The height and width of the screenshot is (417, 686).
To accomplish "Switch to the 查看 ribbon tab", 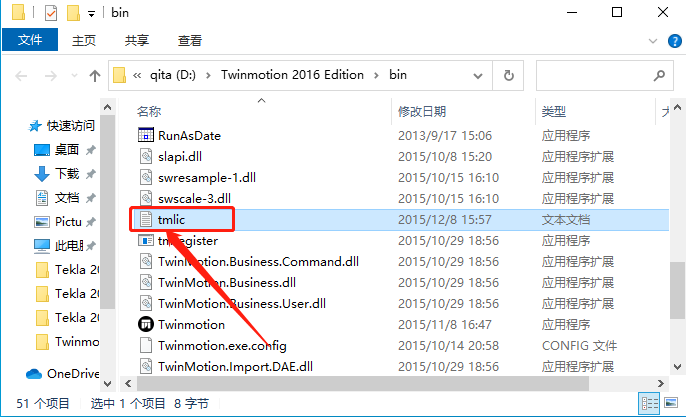I will coord(189,41).
